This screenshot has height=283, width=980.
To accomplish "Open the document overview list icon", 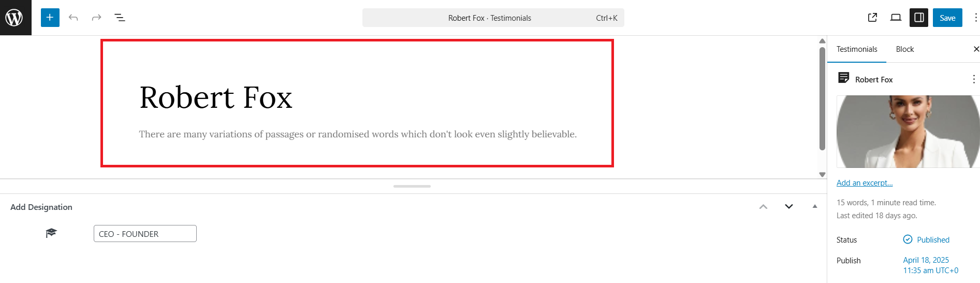I will tap(120, 18).
